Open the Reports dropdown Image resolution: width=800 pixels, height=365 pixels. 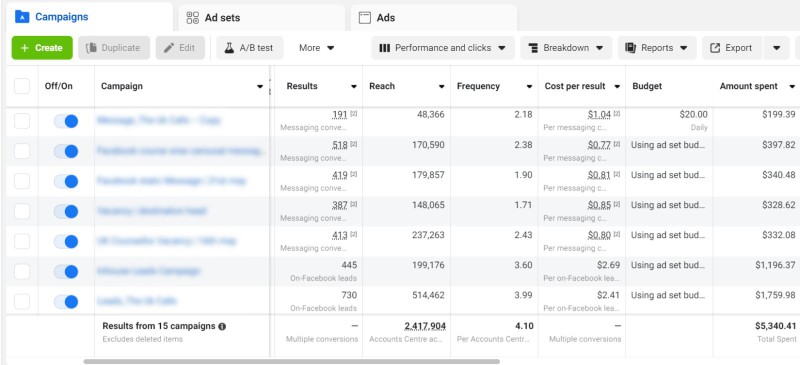point(657,47)
